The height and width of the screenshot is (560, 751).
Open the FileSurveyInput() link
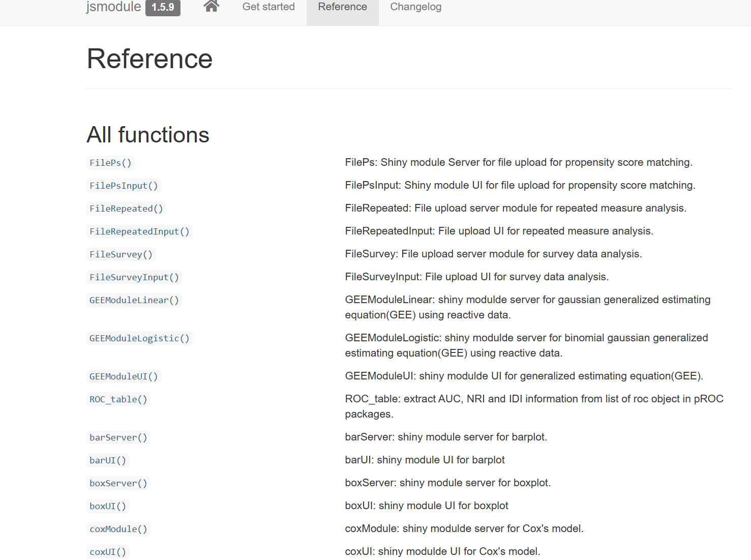[134, 277]
